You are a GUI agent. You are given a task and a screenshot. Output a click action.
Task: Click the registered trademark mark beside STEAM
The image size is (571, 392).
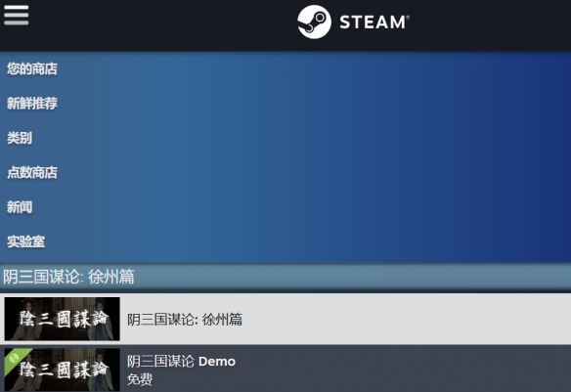point(408,17)
